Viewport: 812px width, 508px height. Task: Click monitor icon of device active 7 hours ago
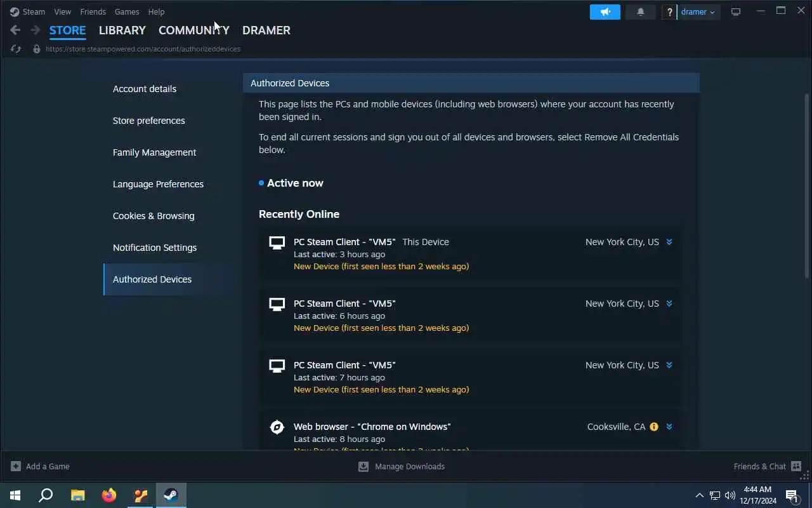coord(277,366)
